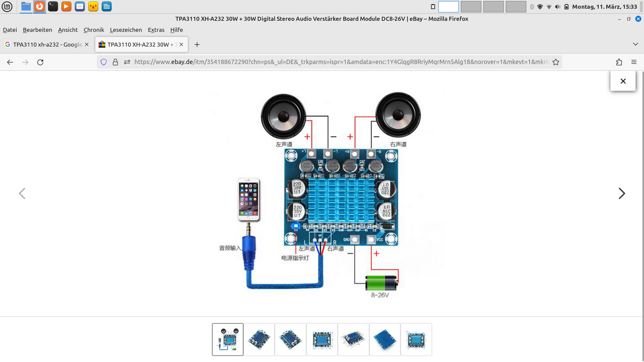644x362 pixels.
Task: Reload the page with the refresh icon
Action: click(40, 62)
